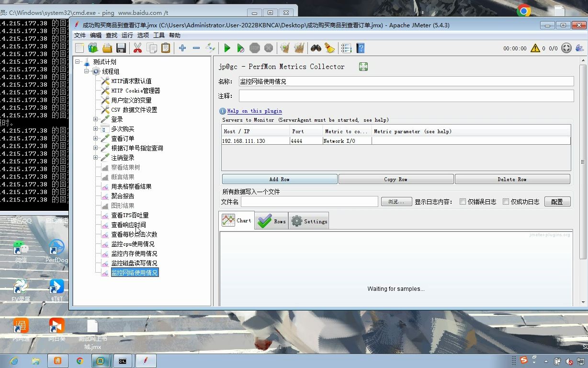Image resolution: width=588 pixels, height=368 pixels.
Task: Reset search with brush icon
Action: tap(329, 48)
